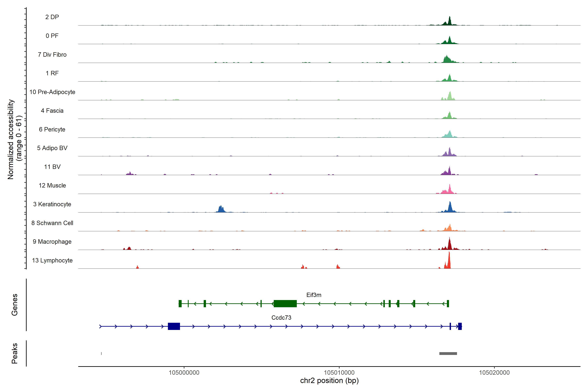Select the 8 Schwann Cell track label
The height and width of the screenshot is (392, 588).
coord(52,223)
